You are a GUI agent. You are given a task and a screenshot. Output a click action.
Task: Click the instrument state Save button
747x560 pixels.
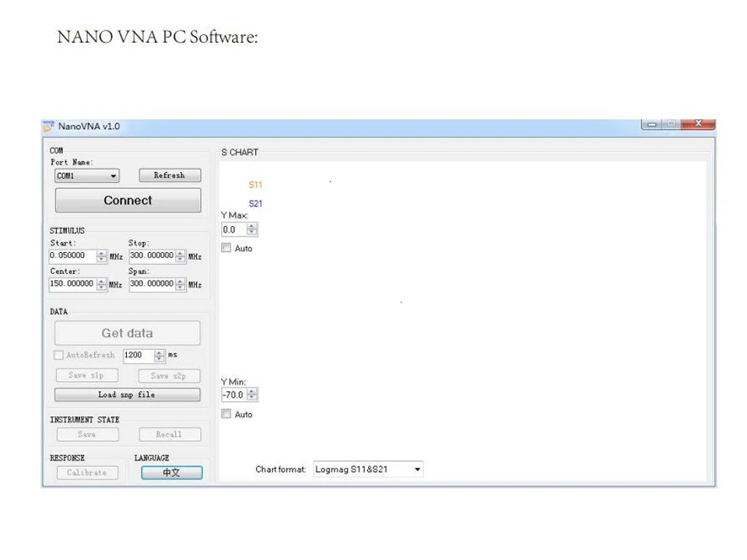87,434
